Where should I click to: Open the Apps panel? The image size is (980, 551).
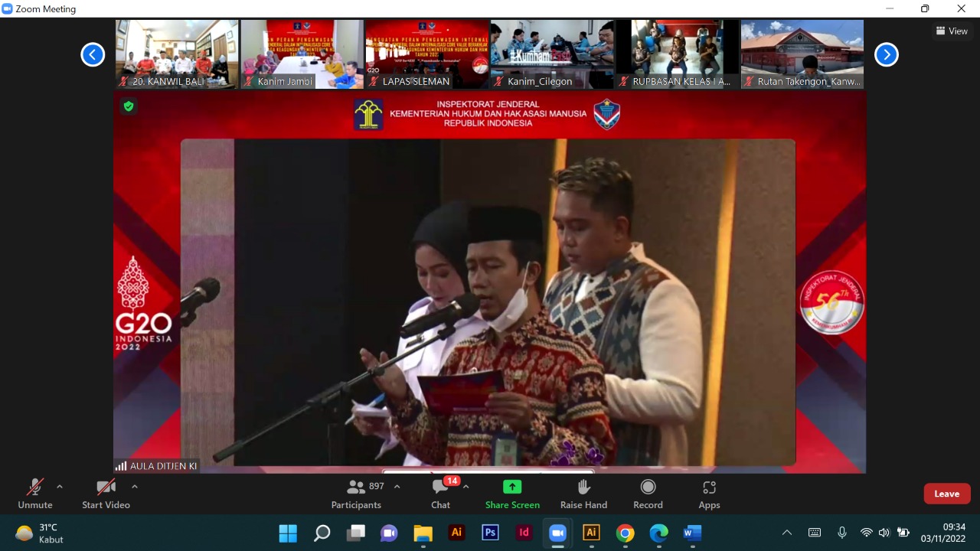(709, 494)
